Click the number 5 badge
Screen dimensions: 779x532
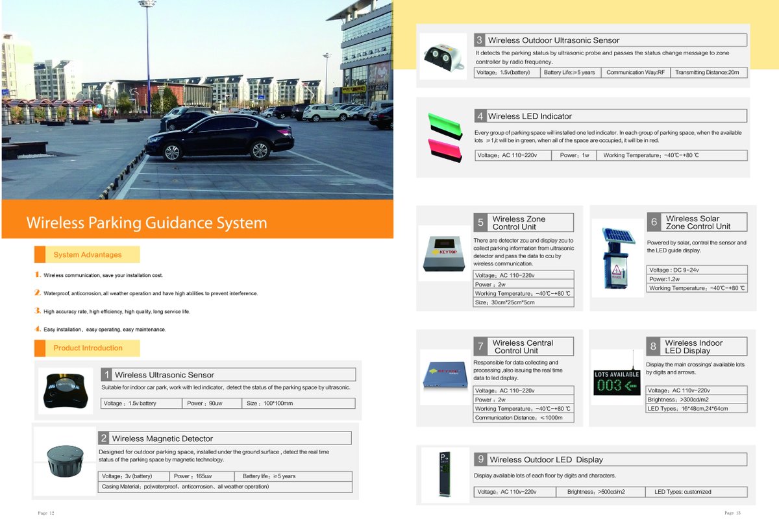[x=480, y=223]
